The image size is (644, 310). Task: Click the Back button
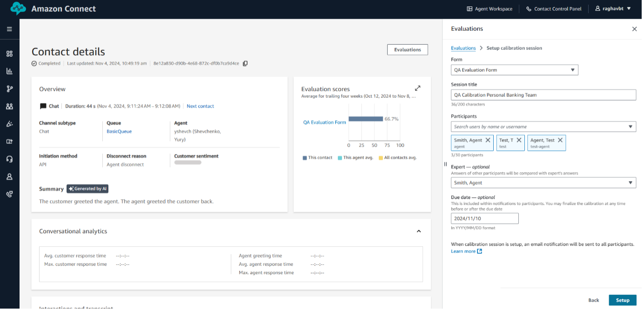point(593,300)
